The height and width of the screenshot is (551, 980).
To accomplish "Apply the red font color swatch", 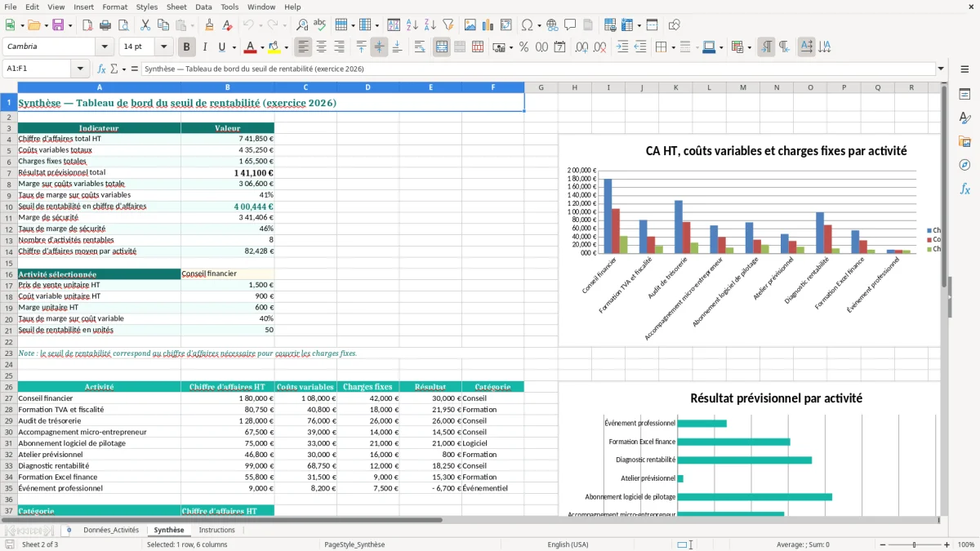I will [x=251, y=47].
